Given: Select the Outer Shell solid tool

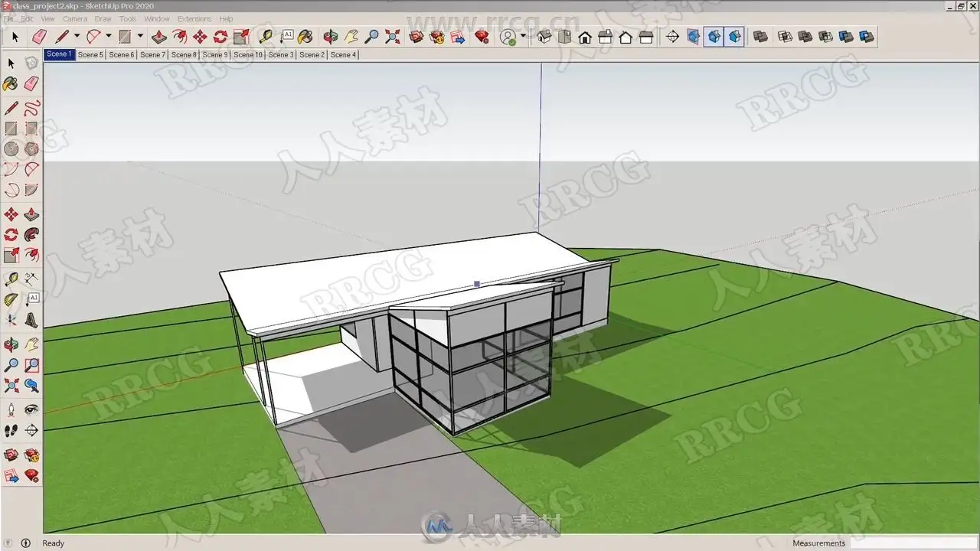Looking at the screenshot, I should tap(760, 37).
